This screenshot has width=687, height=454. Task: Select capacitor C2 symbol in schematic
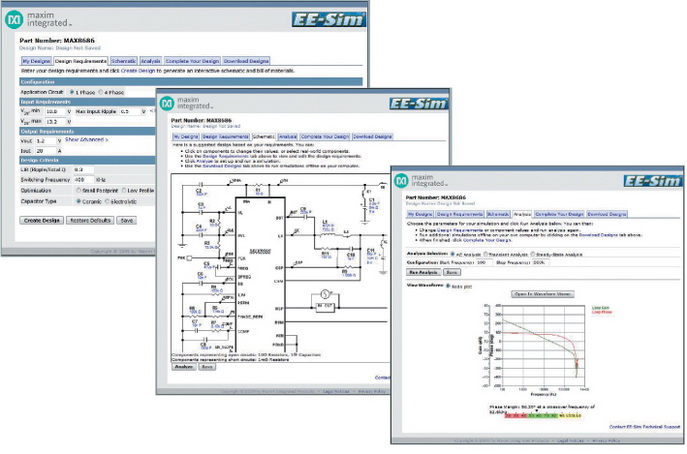pos(201,184)
